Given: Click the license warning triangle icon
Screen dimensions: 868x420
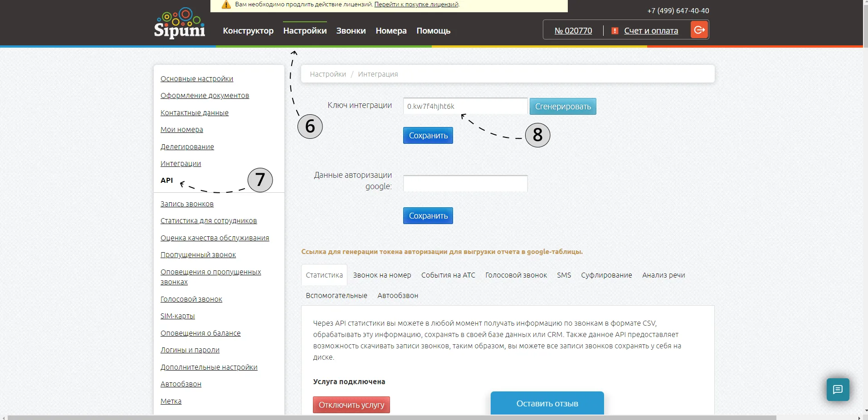Looking at the screenshot, I should coord(226,5).
